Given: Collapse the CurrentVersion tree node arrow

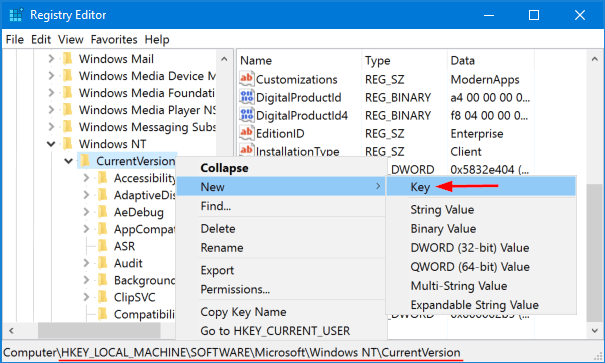Looking at the screenshot, I should coord(68,161).
